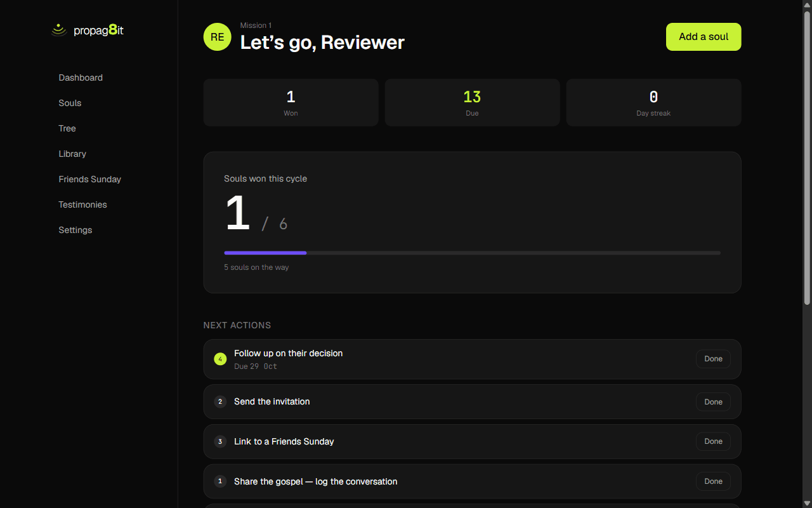Screen dimensions: 812x508
Task: Click step badge 1 beside Share the gospel
Action: [220, 481]
